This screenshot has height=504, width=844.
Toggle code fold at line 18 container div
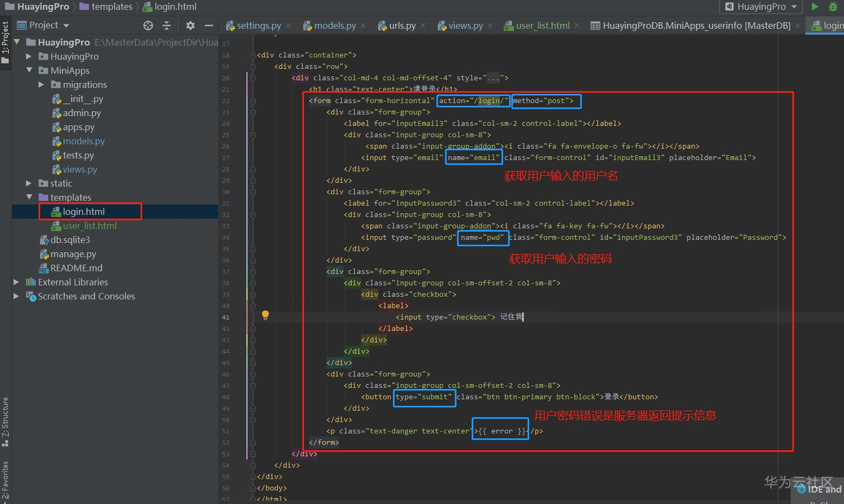point(252,55)
